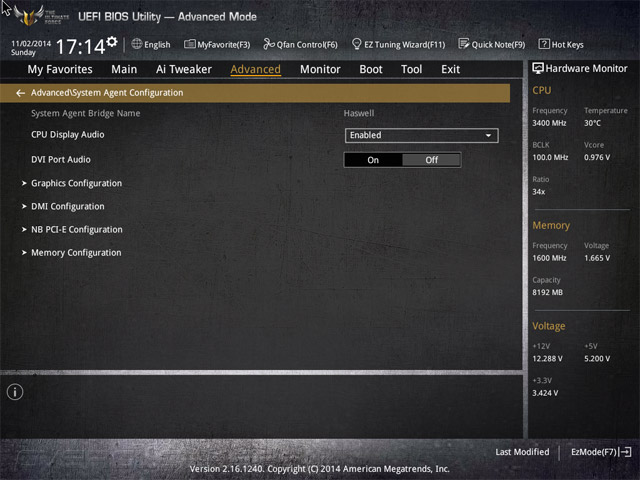The height and width of the screenshot is (480, 640).
Task: Click the Quick Note notepad icon
Action: point(464,44)
